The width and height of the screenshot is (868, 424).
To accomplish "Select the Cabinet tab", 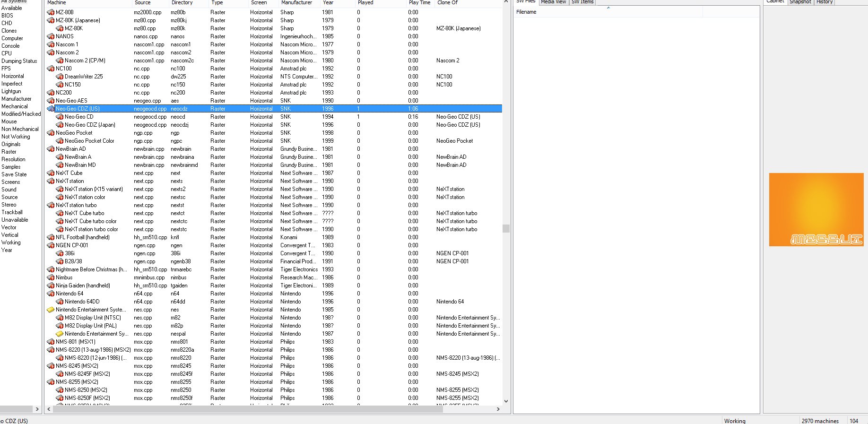I will 775,2.
